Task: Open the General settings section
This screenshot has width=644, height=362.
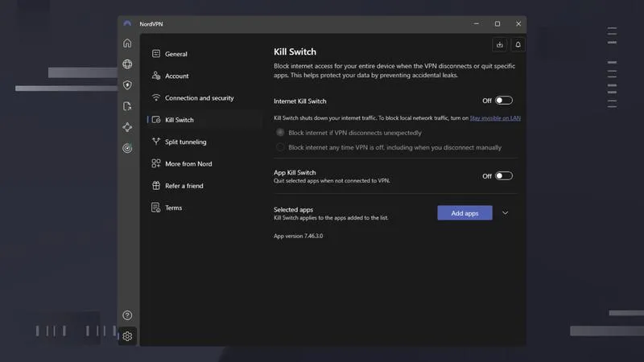Action: coord(204,54)
